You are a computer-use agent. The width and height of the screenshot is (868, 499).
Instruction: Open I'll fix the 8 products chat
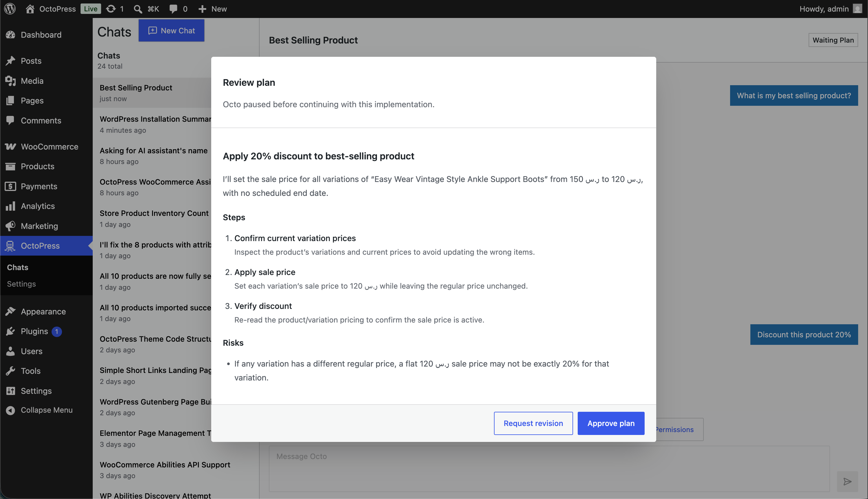point(152,250)
